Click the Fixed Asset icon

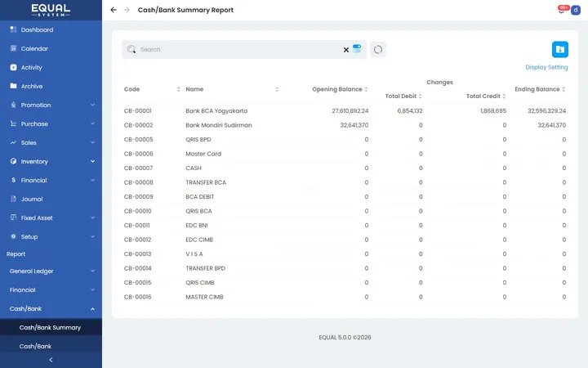pyautogui.click(x=14, y=218)
